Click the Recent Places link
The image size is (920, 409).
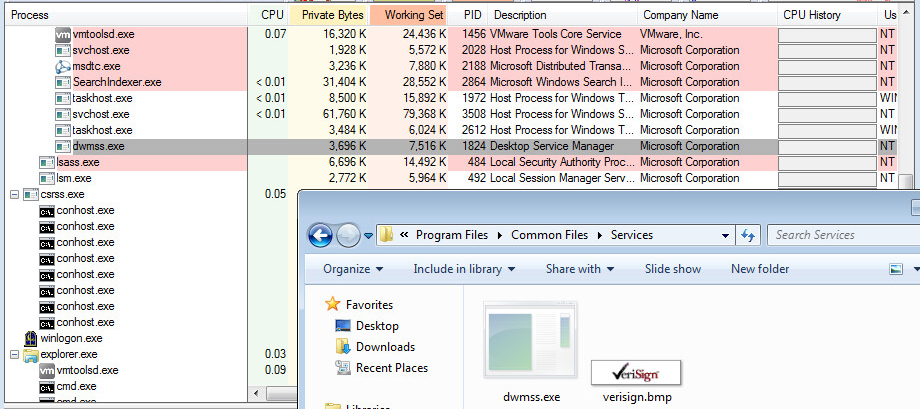(x=392, y=368)
